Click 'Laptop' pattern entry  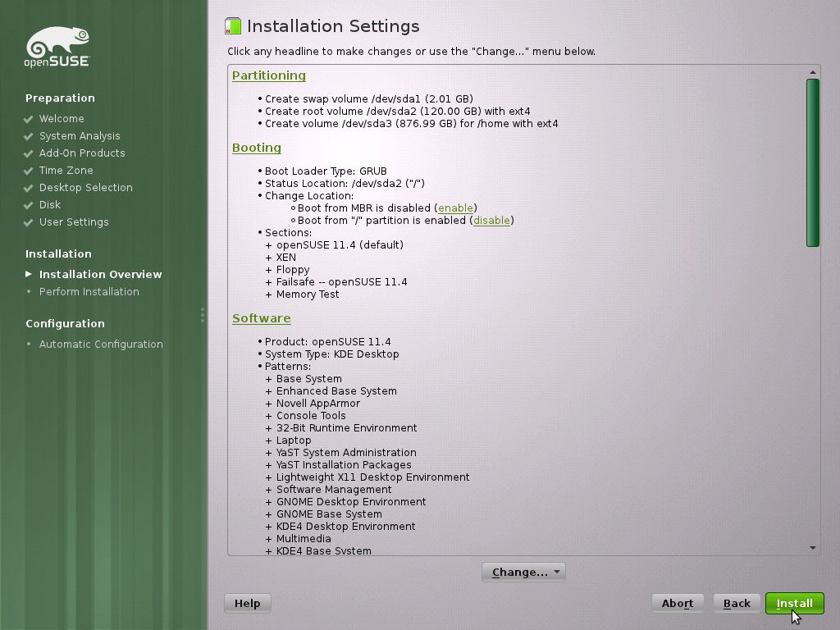pyautogui.click(x=294, y=441)
